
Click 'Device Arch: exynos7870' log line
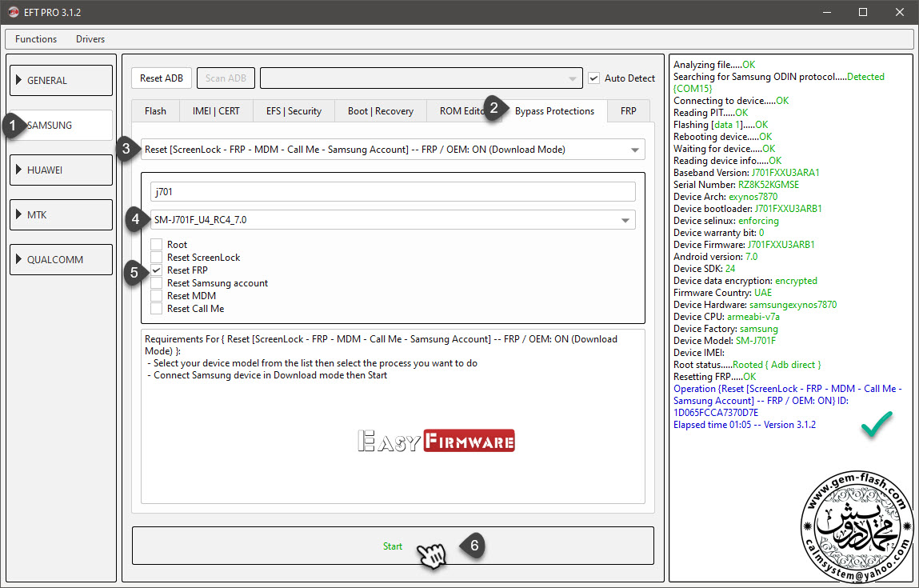pyautogui.click(x=725, y=196)
